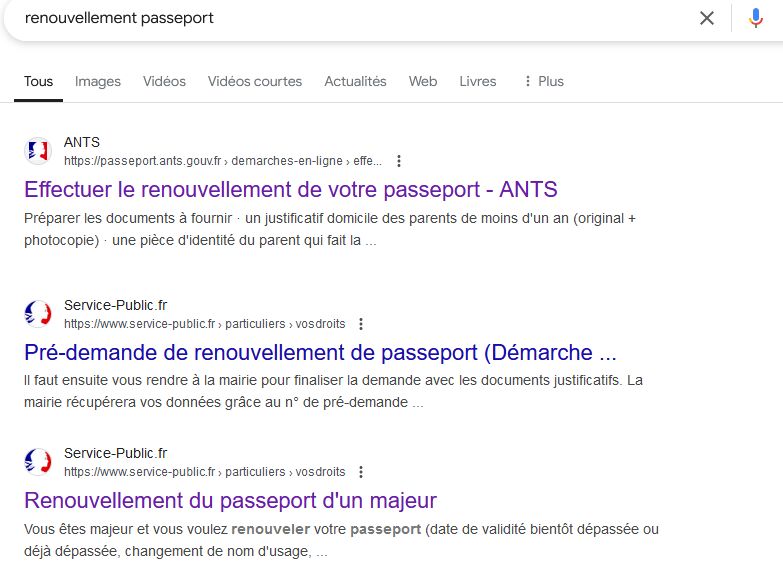Open three-dot menu for the majeur passport result
783x583 pixels.
pos(361,472)
